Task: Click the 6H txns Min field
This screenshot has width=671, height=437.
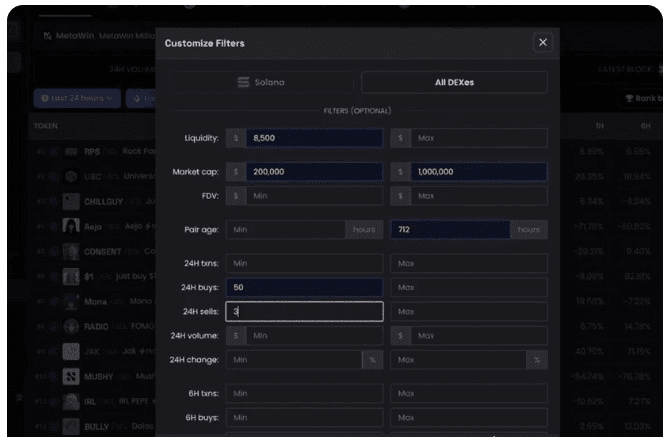Action: point(304,393)
